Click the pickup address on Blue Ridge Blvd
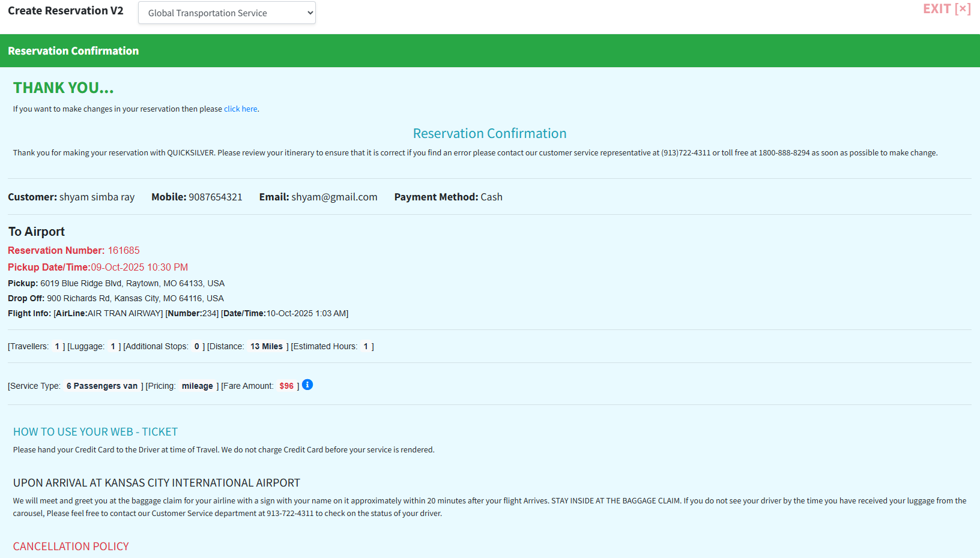This screenshot has width=980, height=558. click(x=132, y=283)
